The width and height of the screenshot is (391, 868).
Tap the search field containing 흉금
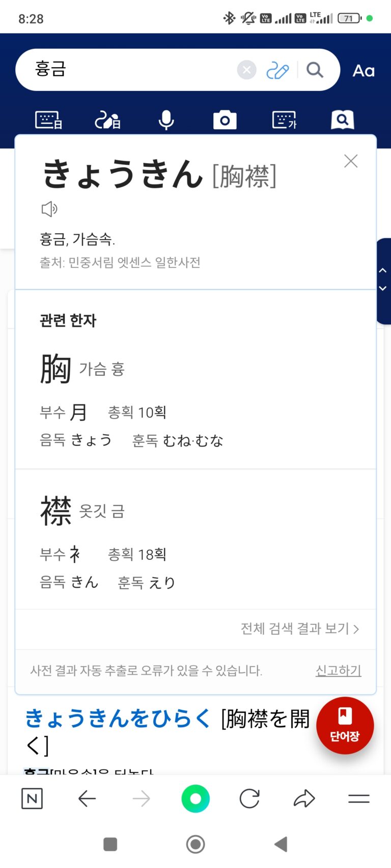tap(132, 70)
